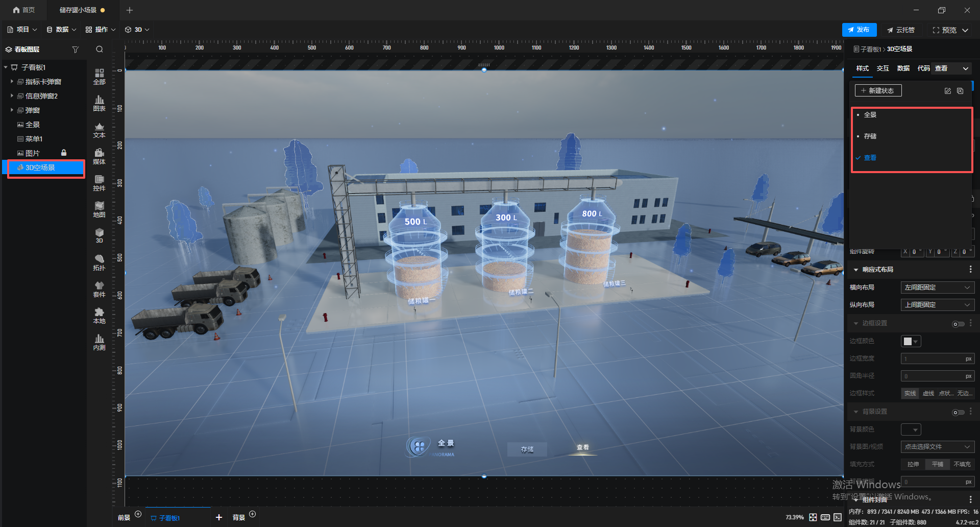980x527 pixels.
Task: Expand the 指标卡弹窗 layer group
Action: [12, 82]
